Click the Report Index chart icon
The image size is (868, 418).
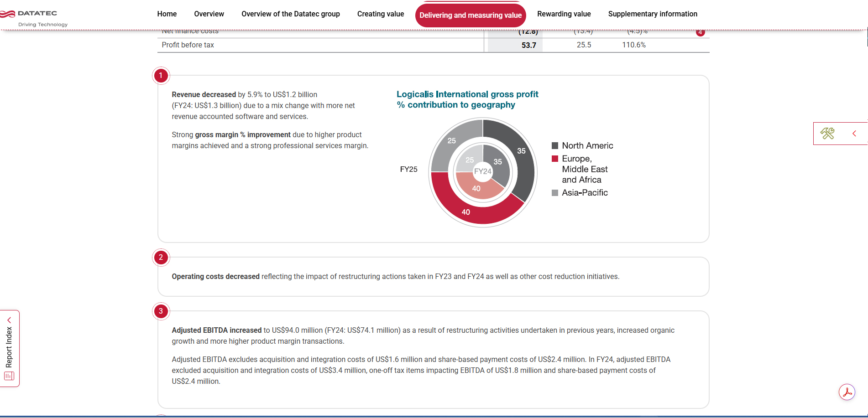click(9, 376)
